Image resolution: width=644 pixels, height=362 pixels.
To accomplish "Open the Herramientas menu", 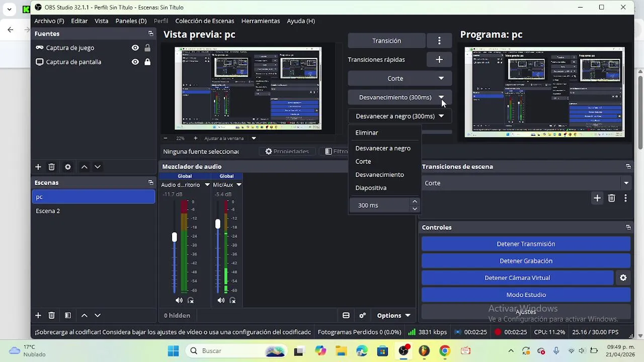I will click(x=261, y=21).
